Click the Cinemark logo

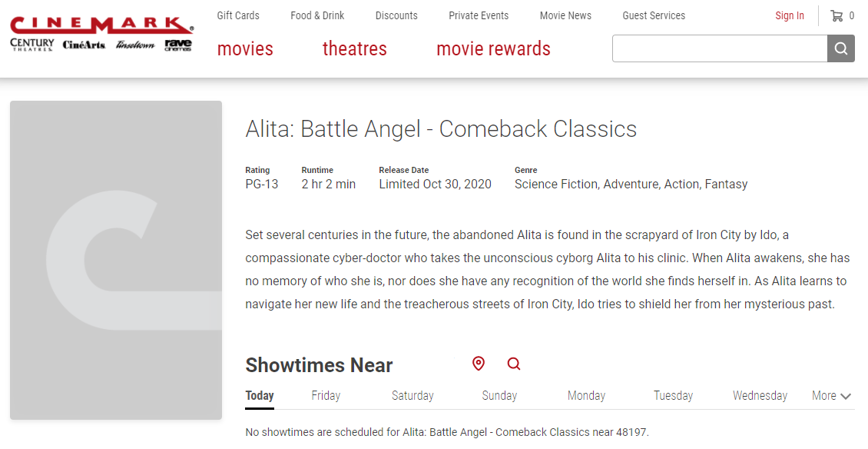coord(101,27)
